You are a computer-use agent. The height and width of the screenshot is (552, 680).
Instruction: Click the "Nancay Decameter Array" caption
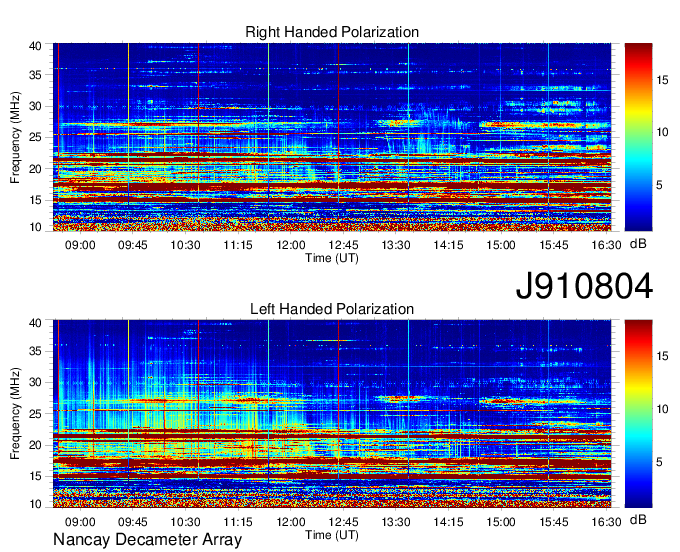[147, 539]
